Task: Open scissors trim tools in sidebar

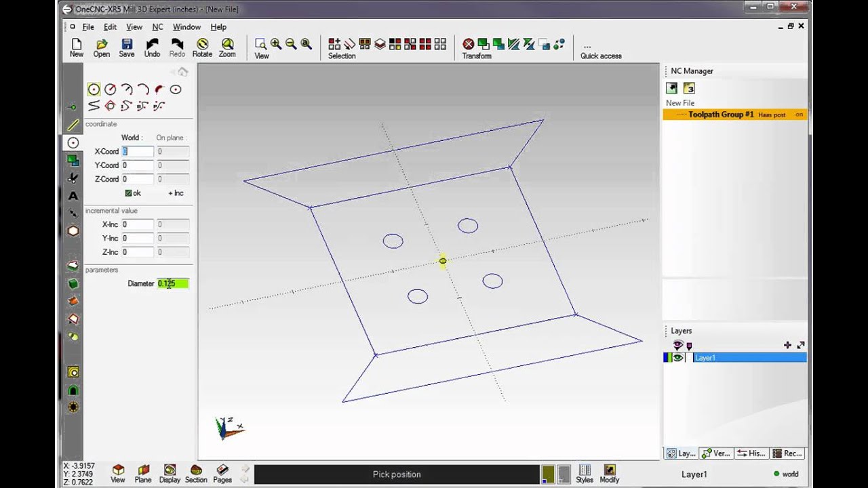Action: [x=73, y=178]
